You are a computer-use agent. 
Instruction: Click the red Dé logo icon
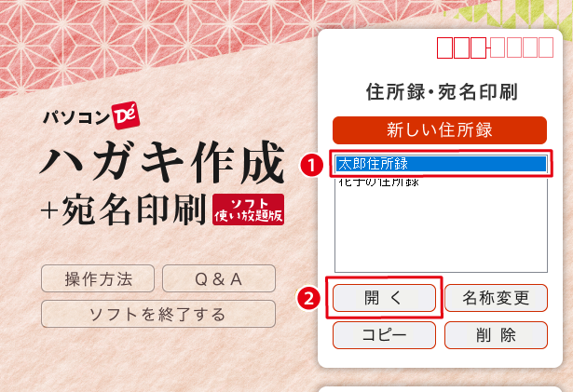[x=126, y=115]
